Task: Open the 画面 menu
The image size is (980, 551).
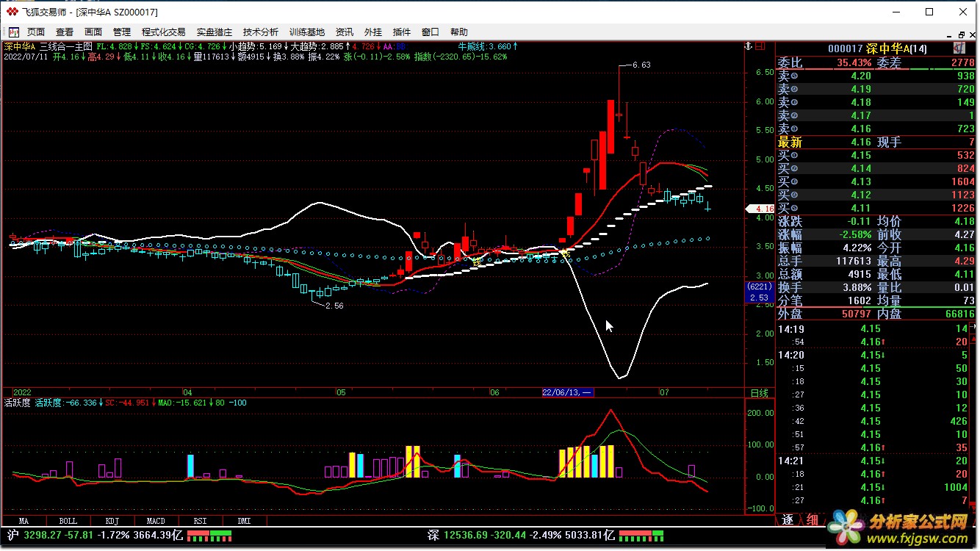Action: pyautogui.click(x=93, y=32)
